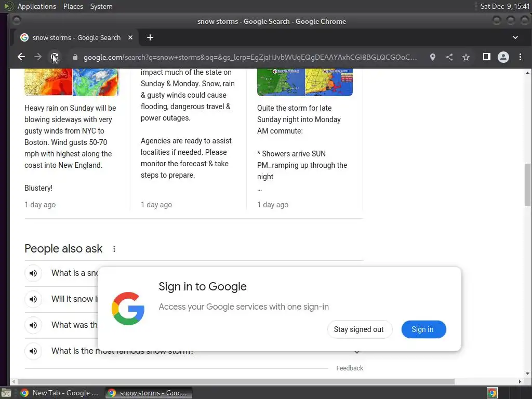Open the location permission icon
The height and width of the screenshot is (399, 532).
433,57
